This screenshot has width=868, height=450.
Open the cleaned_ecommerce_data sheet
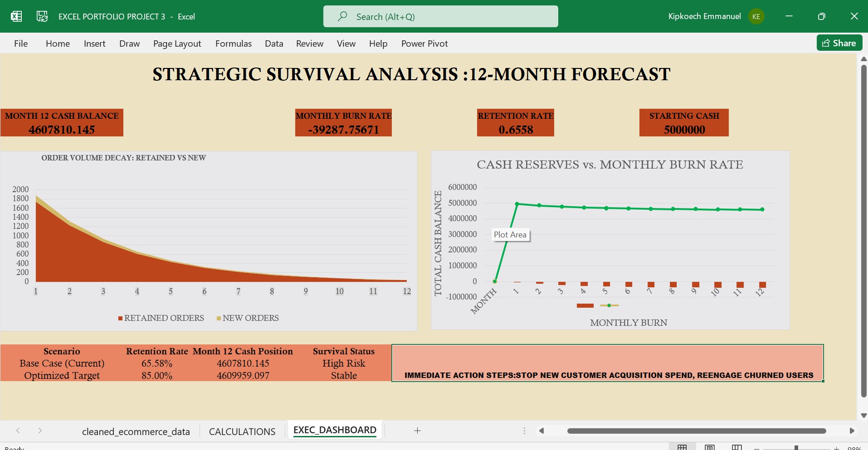click(x=136, y=431)
